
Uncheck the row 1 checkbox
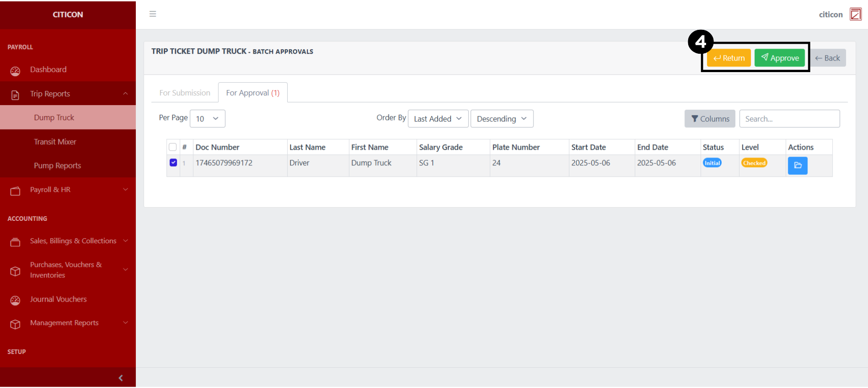point(173,163)
